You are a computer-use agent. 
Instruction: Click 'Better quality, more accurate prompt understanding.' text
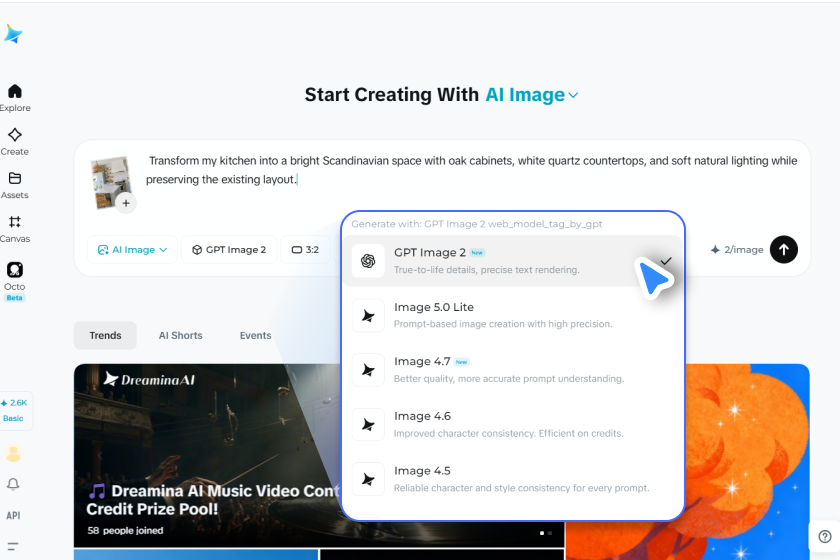pyautogui.click(x=509, y=378)
